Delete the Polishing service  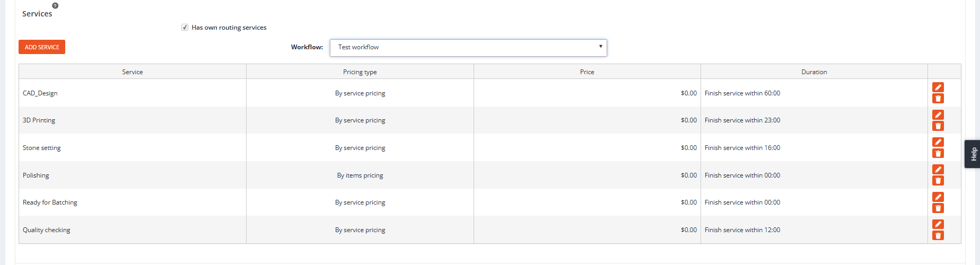pyautogui.click(x=938, y=181)
